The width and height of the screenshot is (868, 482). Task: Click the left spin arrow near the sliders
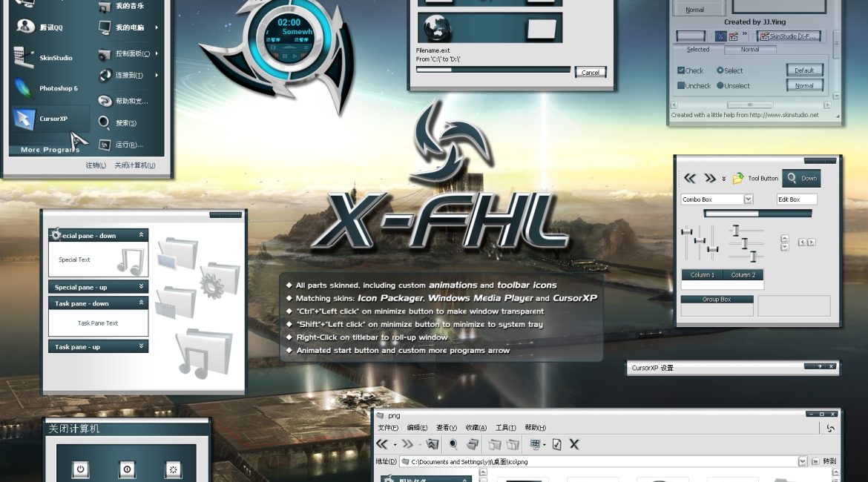tap(801, 242)
